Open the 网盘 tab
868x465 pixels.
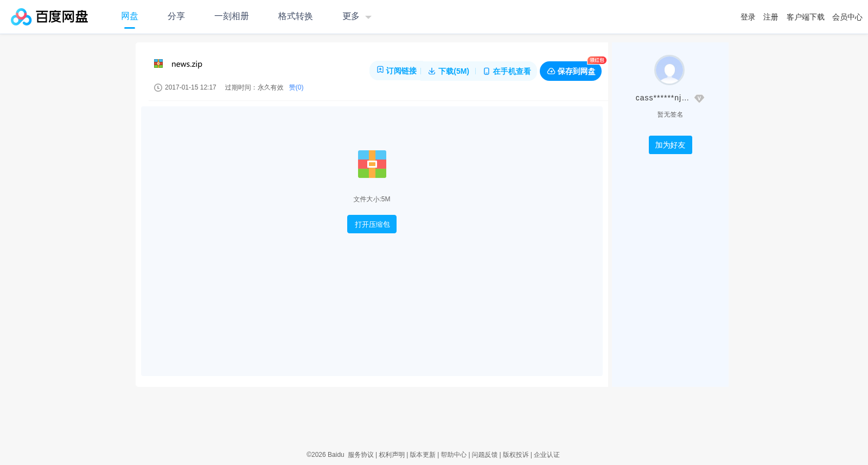point(130,16)
